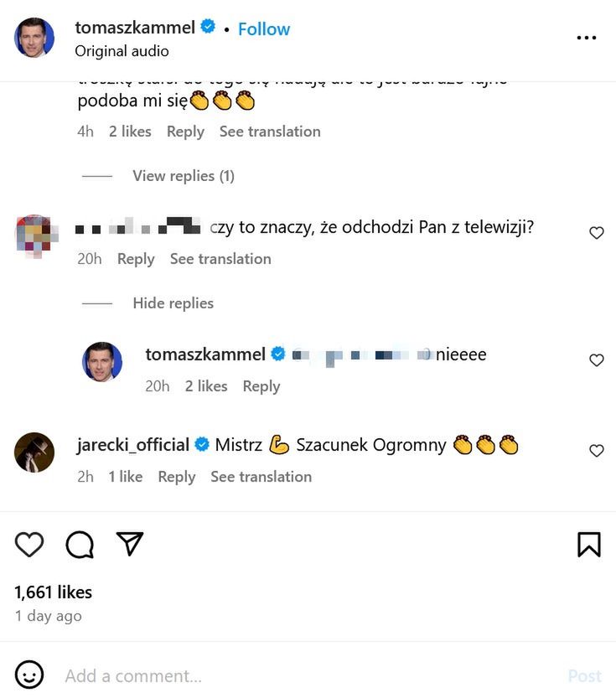
Task: Open the comment bubble icon
Action: point(80,545)
